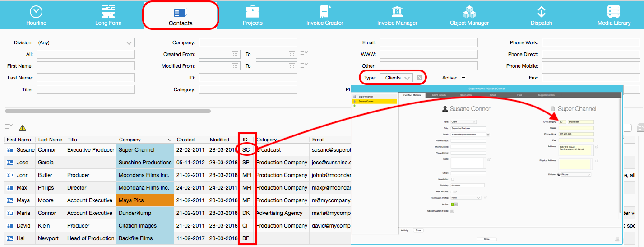Open Permission Profile dropdown in popup
Screen dimensions: 644x247
pyautogui.click(x=466, y=198)
